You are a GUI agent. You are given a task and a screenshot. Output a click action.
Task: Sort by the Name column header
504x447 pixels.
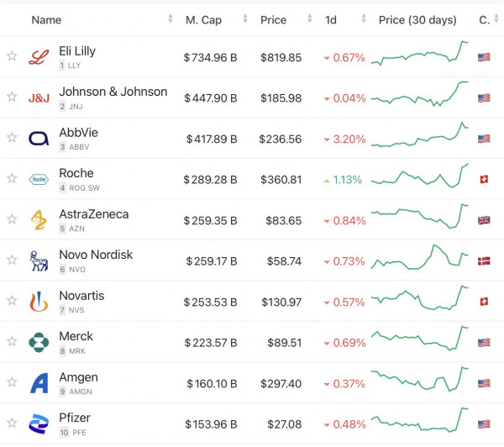[46, 19]
